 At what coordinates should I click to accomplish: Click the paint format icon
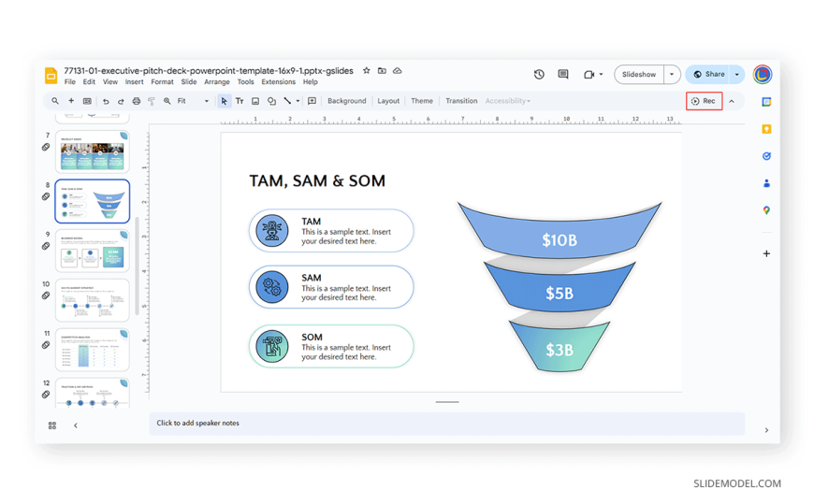[151, 101]
